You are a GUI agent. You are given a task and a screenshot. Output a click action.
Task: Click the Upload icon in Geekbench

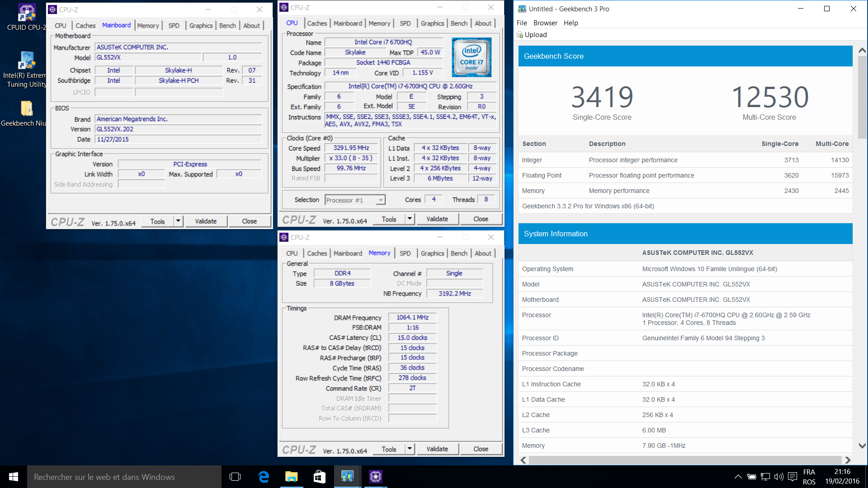pos(520,35)
